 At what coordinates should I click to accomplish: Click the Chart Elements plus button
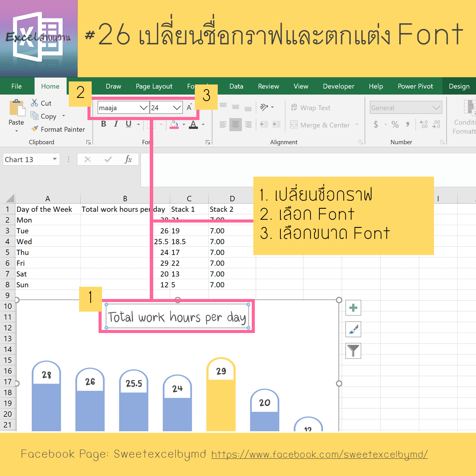[x=353, y=307]
